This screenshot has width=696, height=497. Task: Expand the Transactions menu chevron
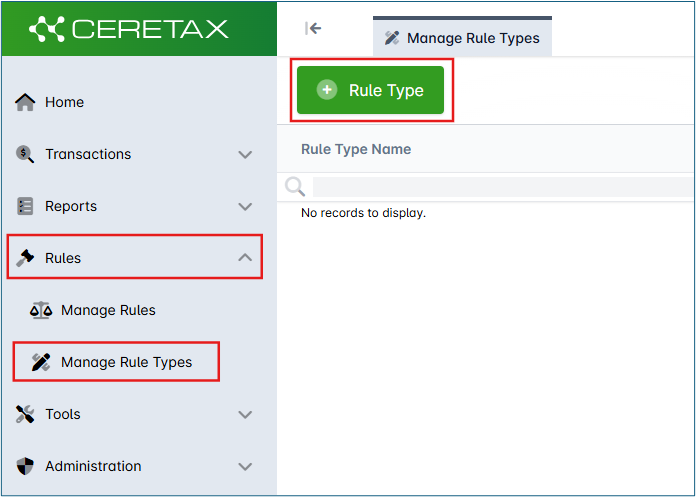[245, 154]
